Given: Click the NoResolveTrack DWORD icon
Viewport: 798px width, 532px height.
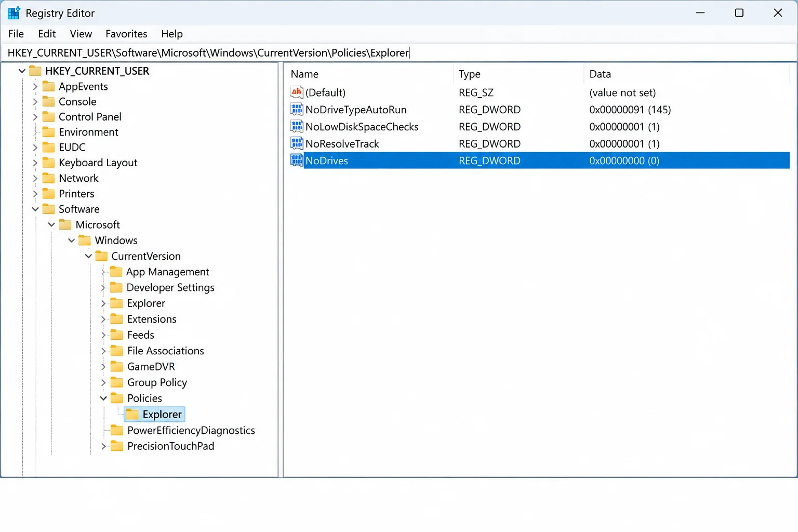Looking at the screenshot, I should click(x=297, y=144).
